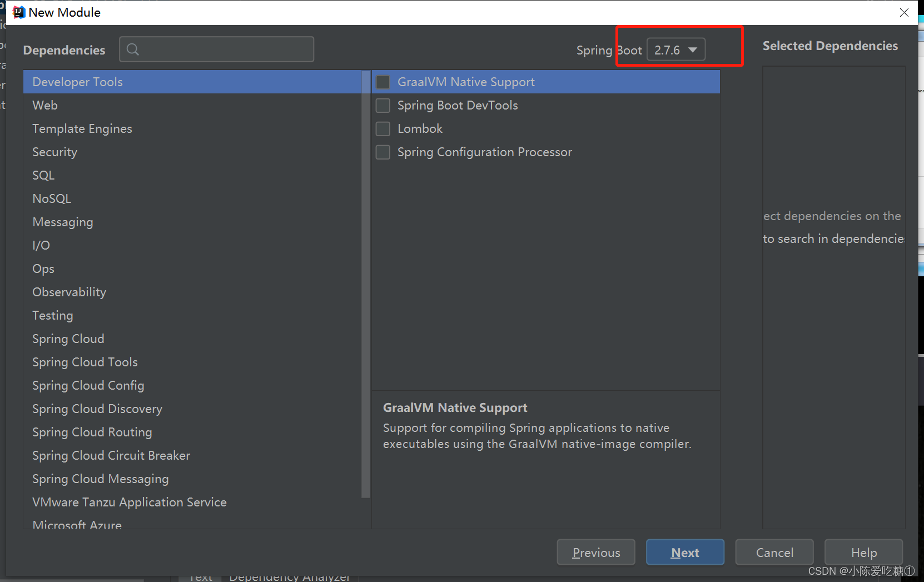Check Spring Configuration Processor

pos(383,152)
